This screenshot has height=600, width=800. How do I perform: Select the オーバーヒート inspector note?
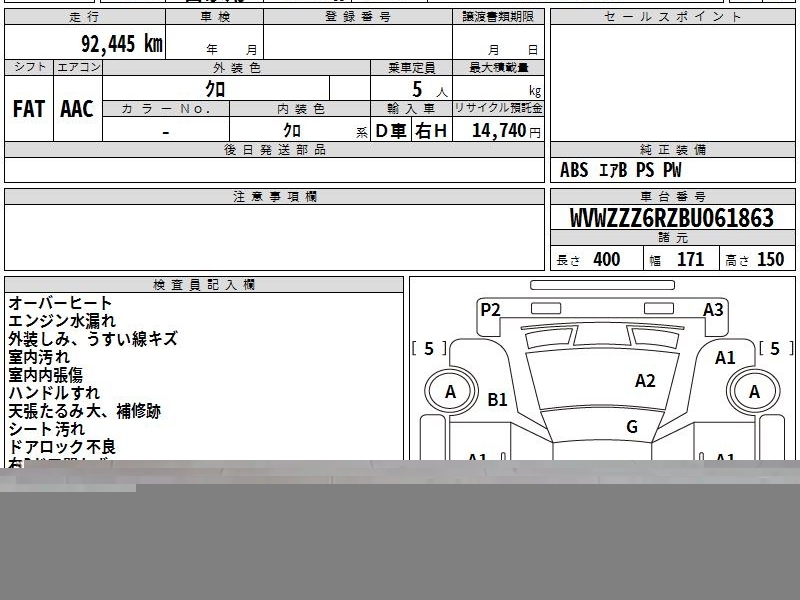60,303
